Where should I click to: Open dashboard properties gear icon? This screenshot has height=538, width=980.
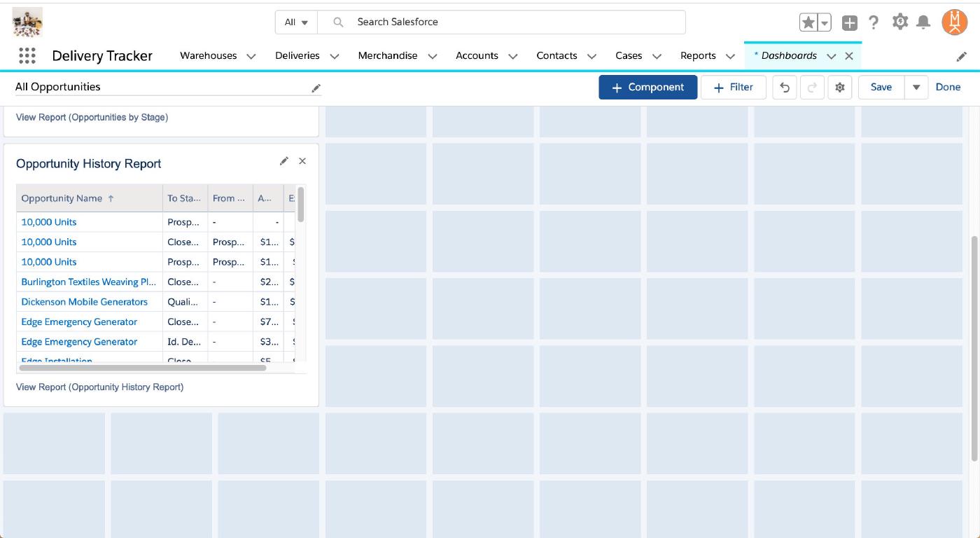pos(840,88)
